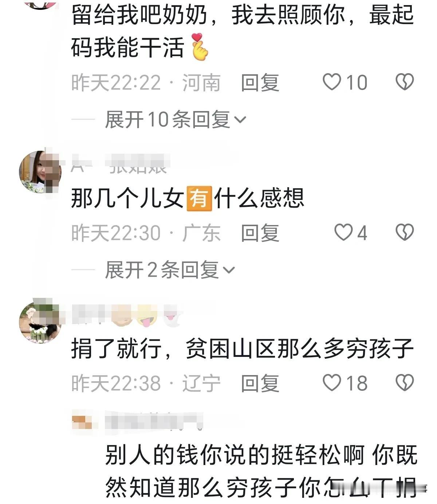Open Liaoning commenter's flower avatar
The image size is (437, 504).
[40, 322]
